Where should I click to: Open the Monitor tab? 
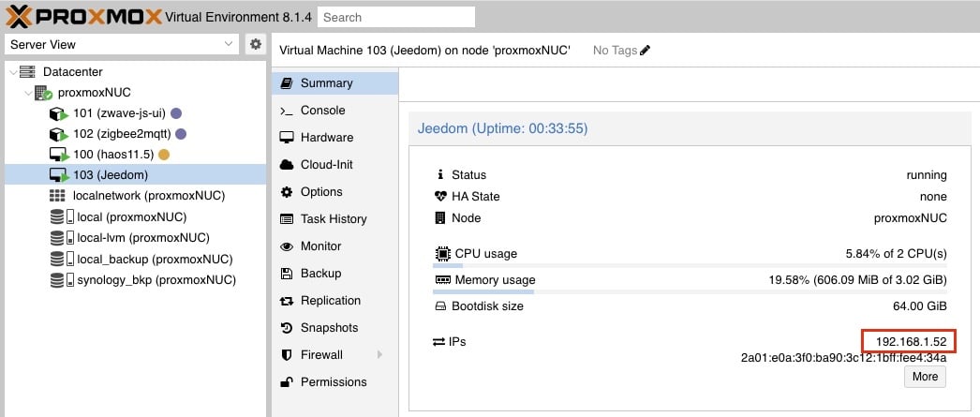(335, 246)
